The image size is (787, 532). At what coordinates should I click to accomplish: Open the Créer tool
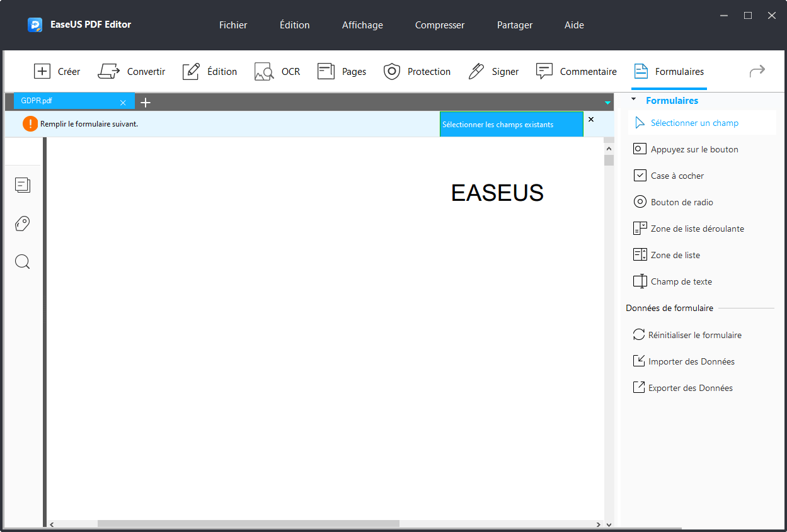pos(57,72)
